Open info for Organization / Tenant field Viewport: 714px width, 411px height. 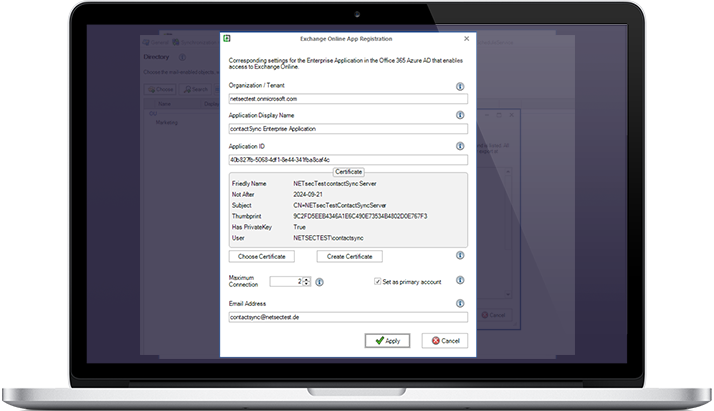[460, 86]
